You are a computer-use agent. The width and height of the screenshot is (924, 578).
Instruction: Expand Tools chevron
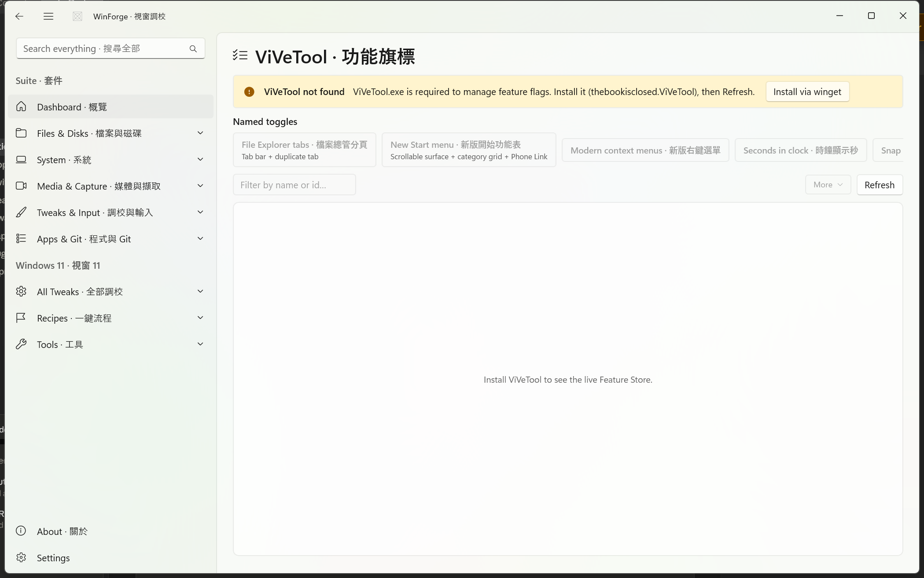(200, 344)
